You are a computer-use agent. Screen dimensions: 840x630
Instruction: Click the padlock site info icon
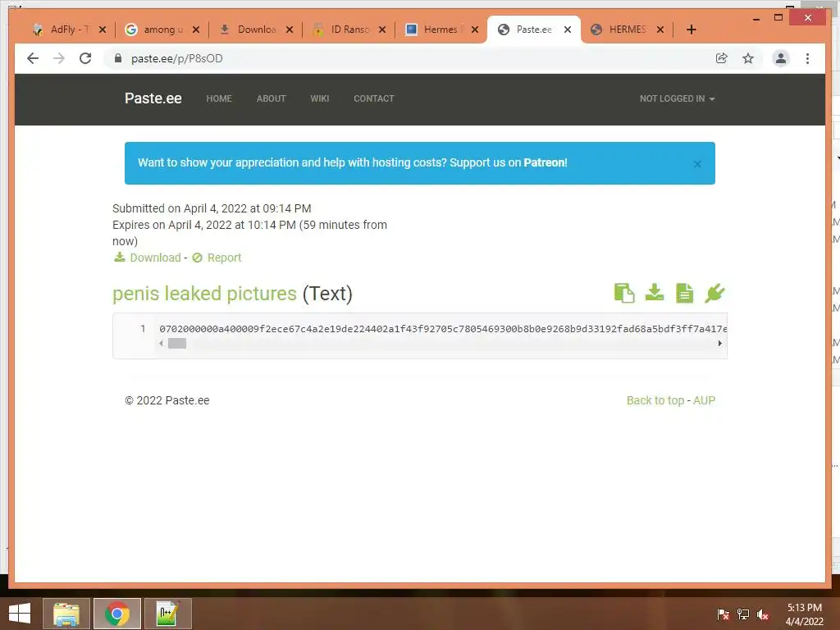pyautogui.click(x=118, y=58)
